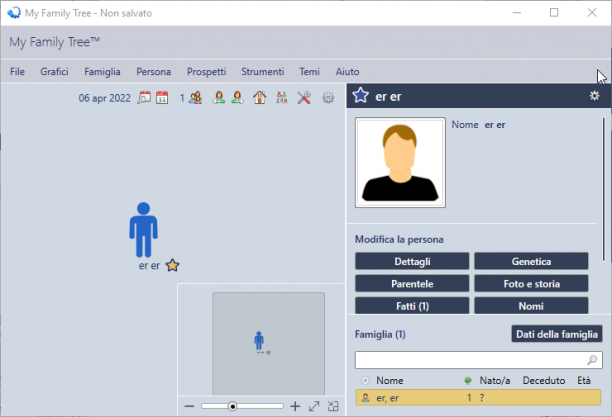Image resolution: width=612 pixels, height=417 pixels.
Task: Open the date search calendar icon
Action: point(144,98)
